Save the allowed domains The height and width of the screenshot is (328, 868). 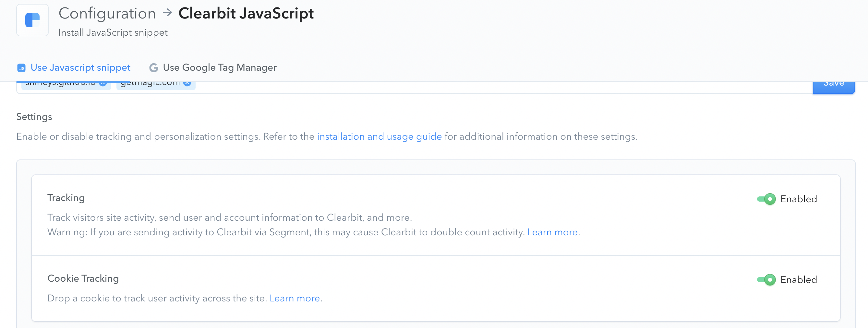pyautogui.click(x=834, y=88)
